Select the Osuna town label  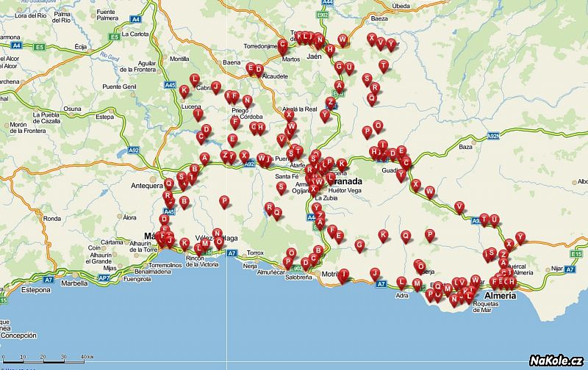[x=72, y=109]
